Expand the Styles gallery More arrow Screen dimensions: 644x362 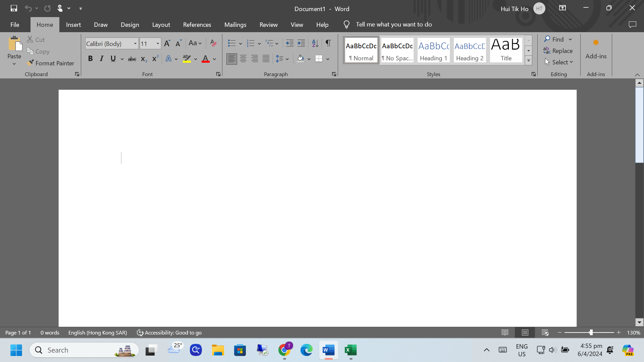(x=528, y=61)
